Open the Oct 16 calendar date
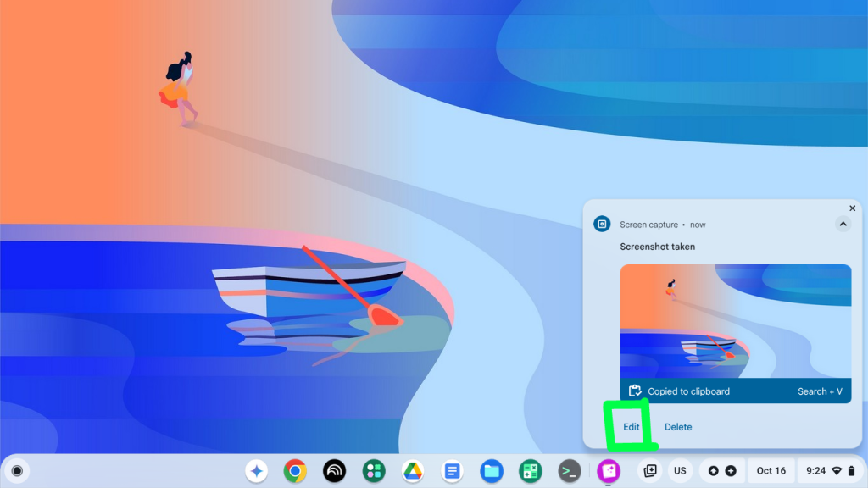 pyautogui.click(x=771, y=470)
